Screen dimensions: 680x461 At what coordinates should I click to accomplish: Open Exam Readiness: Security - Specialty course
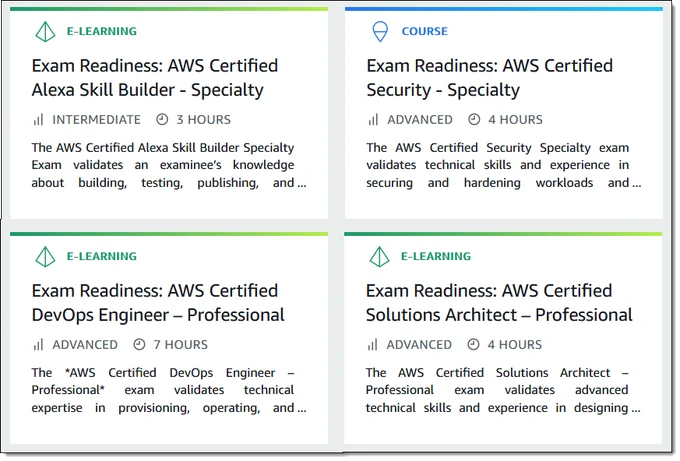click(489, 78)
